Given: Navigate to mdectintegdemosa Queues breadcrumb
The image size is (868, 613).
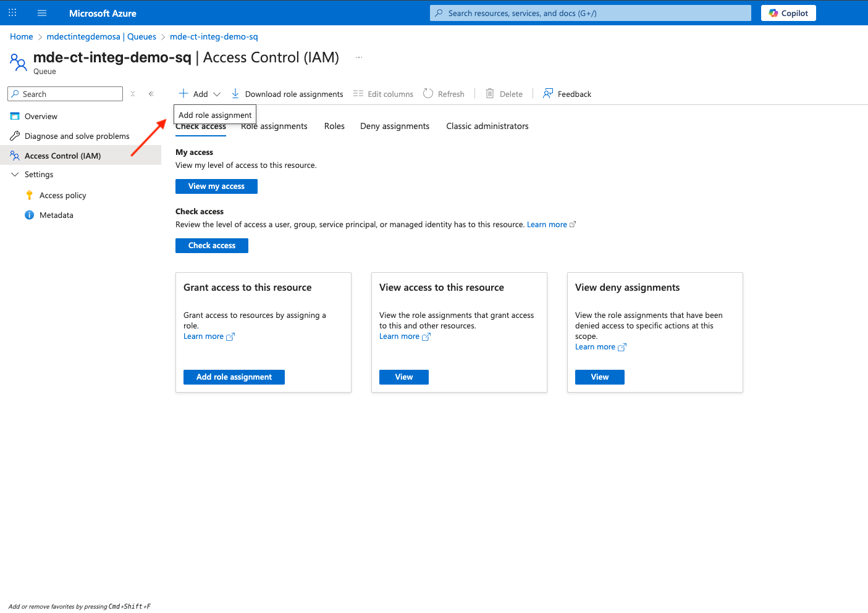Looking at the screenshot, I should tap(101, 37).
